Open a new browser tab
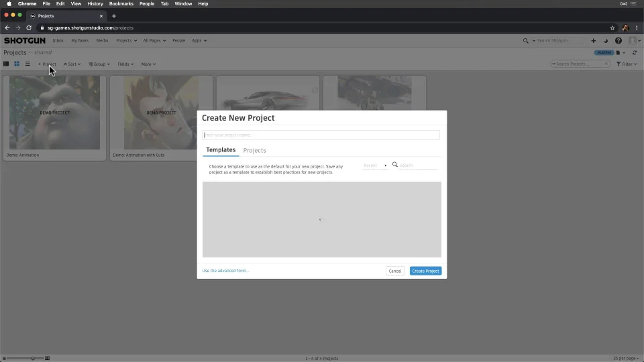This screenshot has width=644, height=362. (114, 16)
